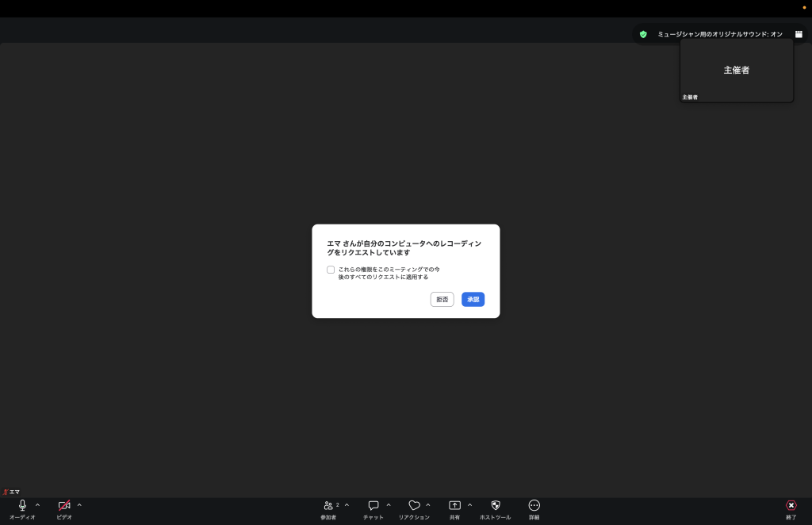Expand the chevron next to Share

click(x=469, y=504)
